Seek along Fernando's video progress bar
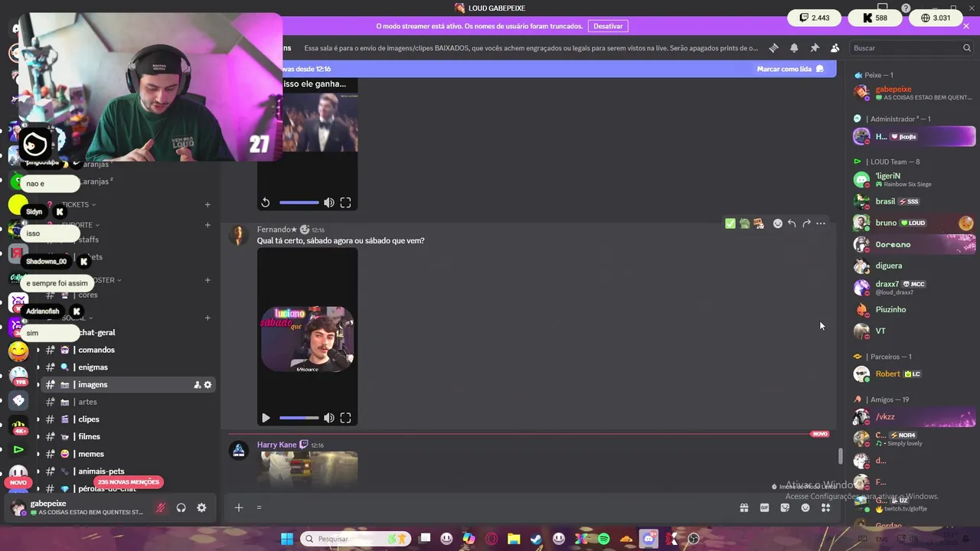 299,418
